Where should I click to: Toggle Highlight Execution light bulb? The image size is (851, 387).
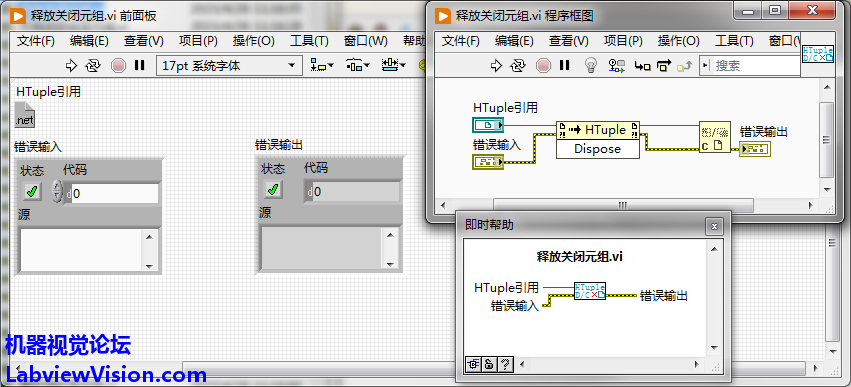590,66
